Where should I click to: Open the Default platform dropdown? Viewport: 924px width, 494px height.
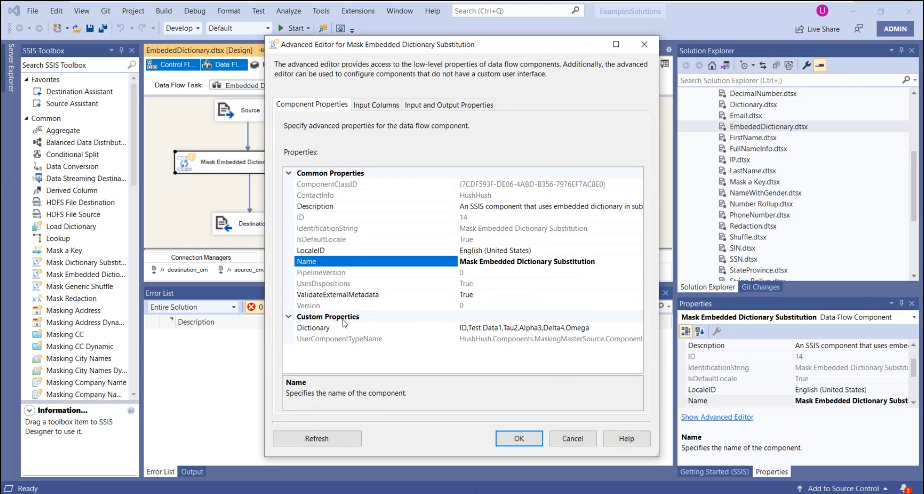click(x=238, y=28)
